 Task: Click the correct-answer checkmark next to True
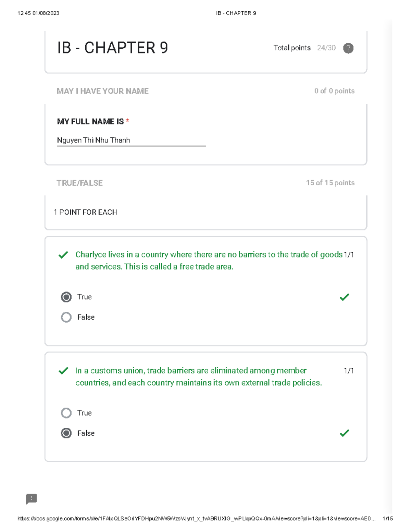344,297
